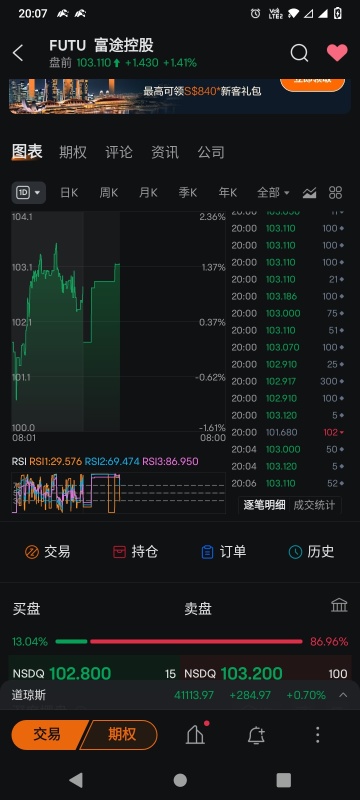
Task: Tap the Android back navigation button
Action: click(76, 780)
